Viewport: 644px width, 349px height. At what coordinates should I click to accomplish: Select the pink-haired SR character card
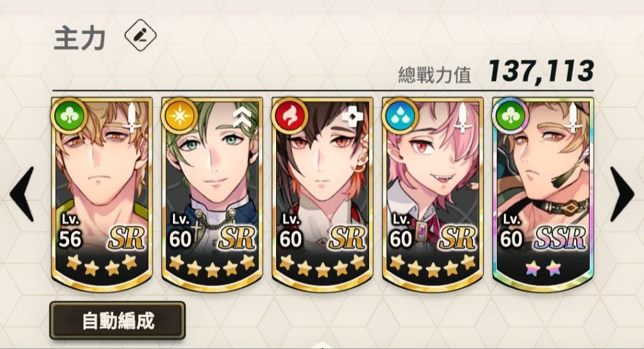click(x=433, y=194)
